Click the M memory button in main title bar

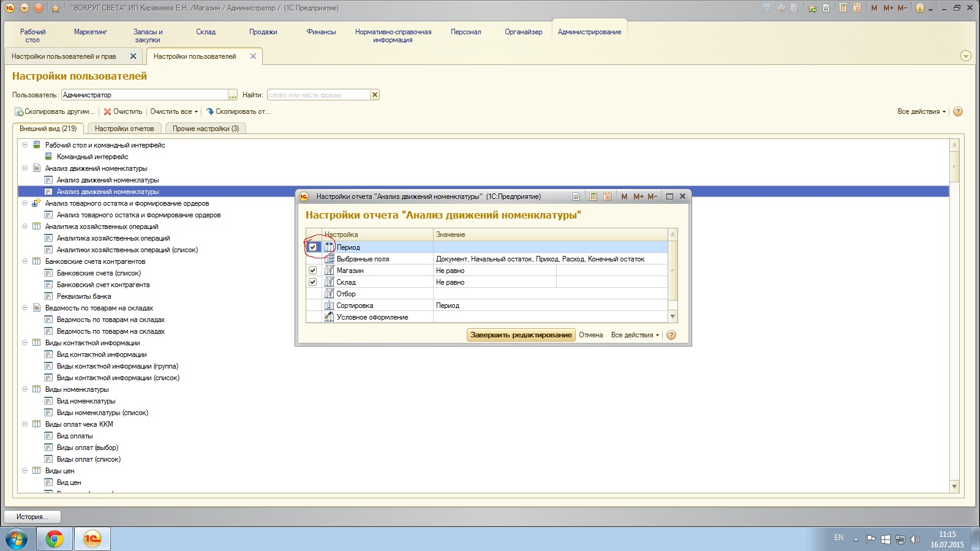pyautogui.click(x=874, y=8)
